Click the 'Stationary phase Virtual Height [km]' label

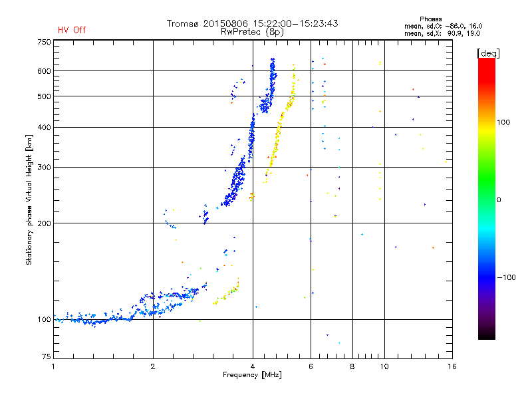29,200
